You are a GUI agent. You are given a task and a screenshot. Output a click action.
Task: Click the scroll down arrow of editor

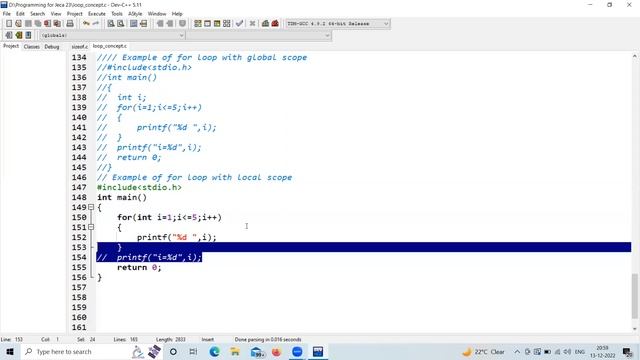point(635,329)
